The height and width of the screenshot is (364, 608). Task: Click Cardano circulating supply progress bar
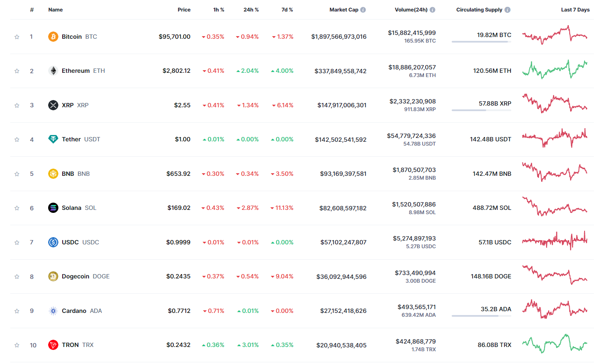[481, 316]
